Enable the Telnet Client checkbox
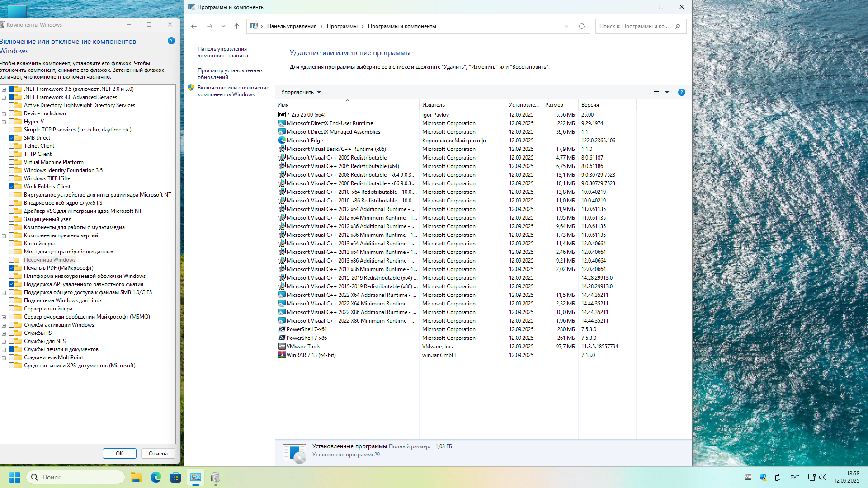Screen dimensions: 868x488 click(x=11, y=146)
